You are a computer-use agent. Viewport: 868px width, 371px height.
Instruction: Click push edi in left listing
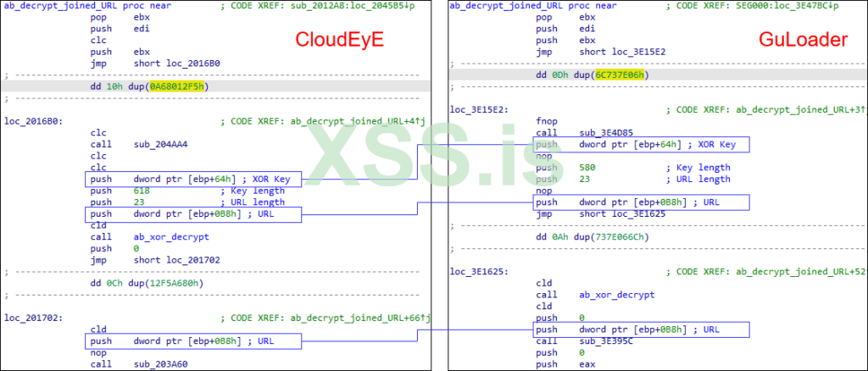(120, 29)
